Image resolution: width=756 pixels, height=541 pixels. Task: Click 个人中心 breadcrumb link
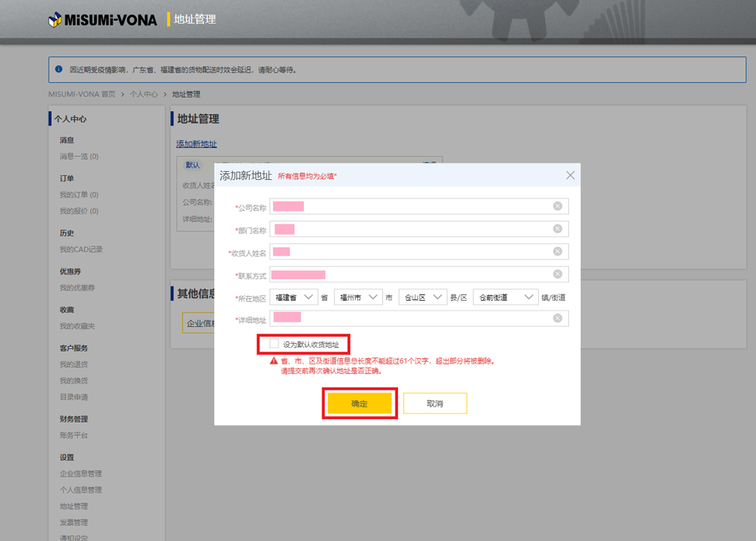click(144, 95)
